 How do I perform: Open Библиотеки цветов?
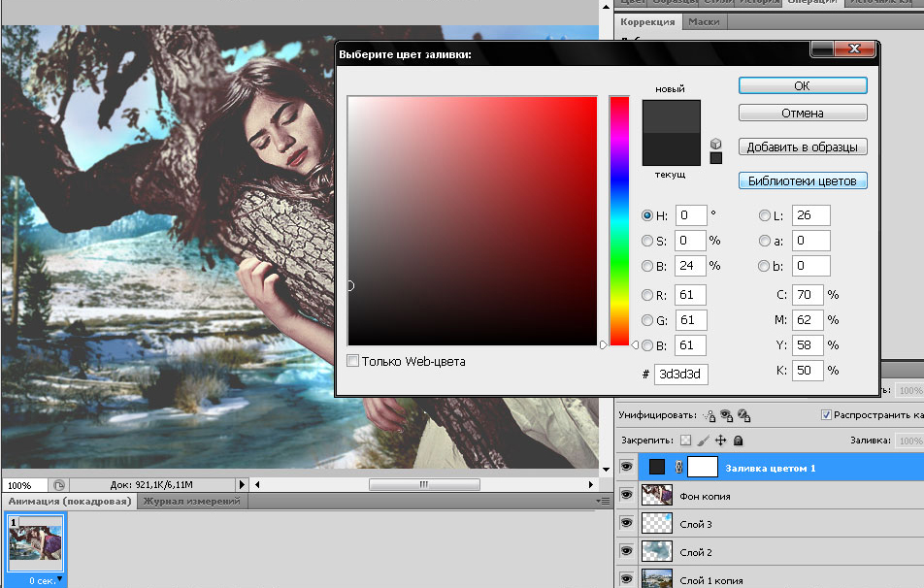[x=803, y=180]
